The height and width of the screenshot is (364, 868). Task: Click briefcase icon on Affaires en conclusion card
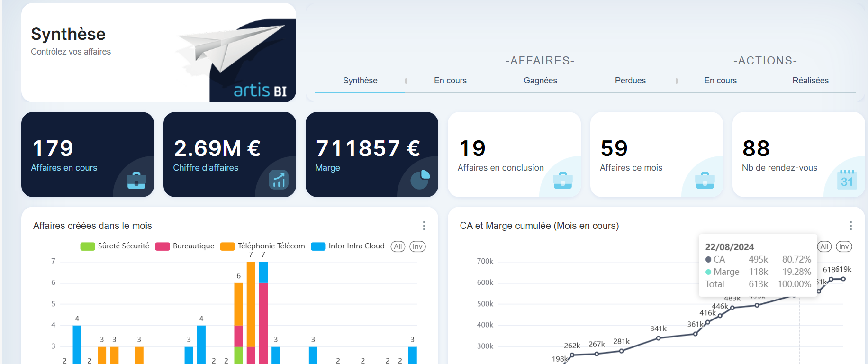[563, 180]
